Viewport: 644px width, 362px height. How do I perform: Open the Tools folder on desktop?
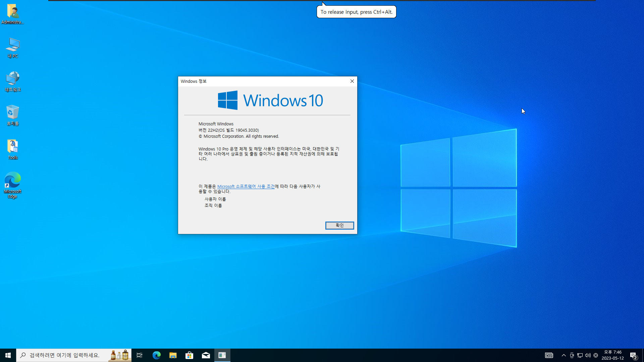(x=13, y=149)
